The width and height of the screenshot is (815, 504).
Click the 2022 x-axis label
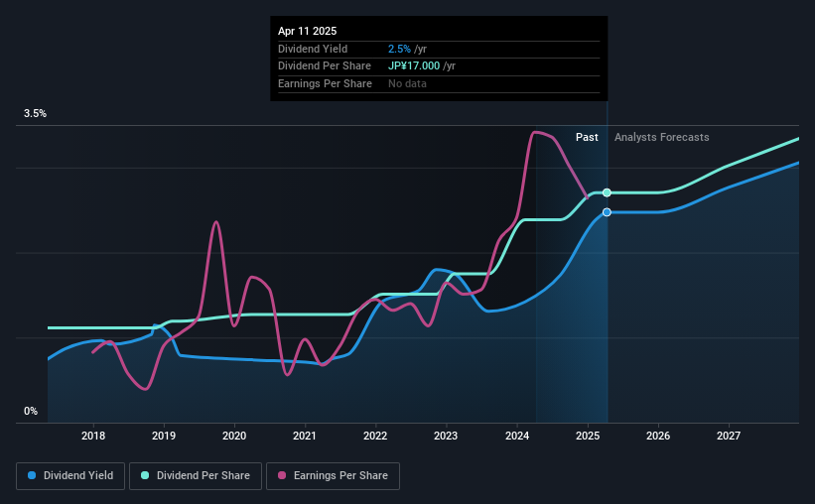click(375, 436)
